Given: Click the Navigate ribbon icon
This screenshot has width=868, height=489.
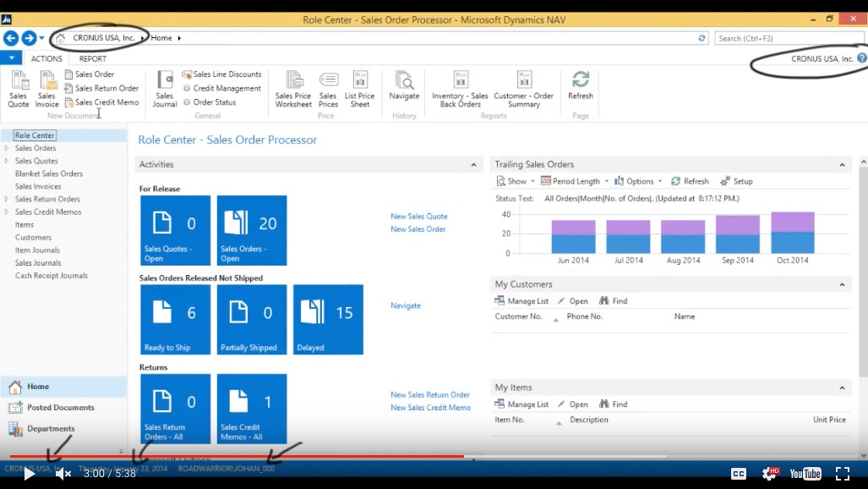Looking at the screenshot, I should (404, 86).
